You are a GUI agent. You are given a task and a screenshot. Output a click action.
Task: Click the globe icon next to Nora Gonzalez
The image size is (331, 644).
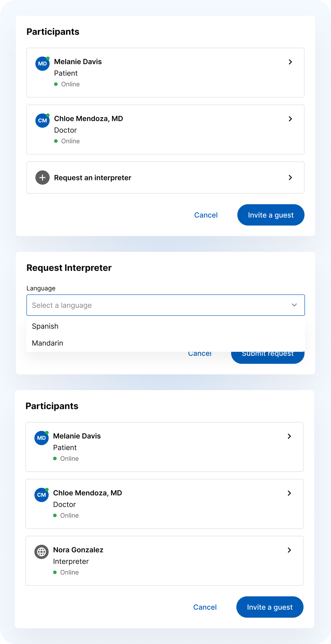(x=41, y=552)
